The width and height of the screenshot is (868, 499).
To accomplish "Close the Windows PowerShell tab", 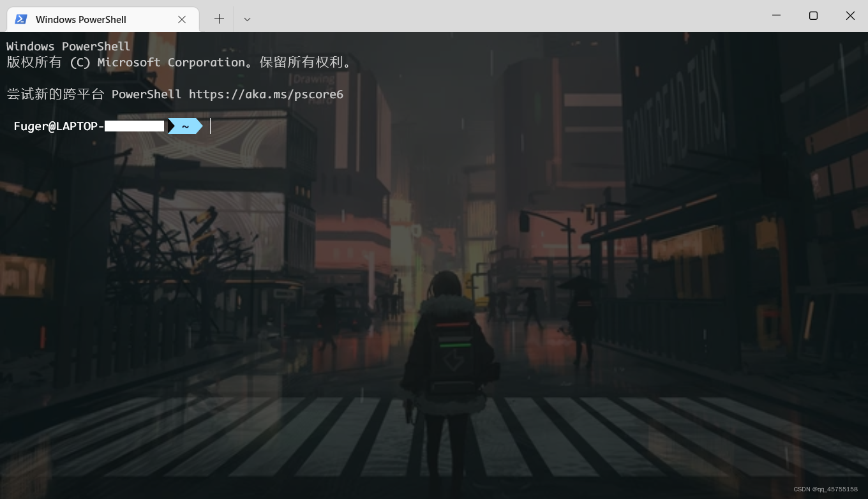I will point(182,19).
